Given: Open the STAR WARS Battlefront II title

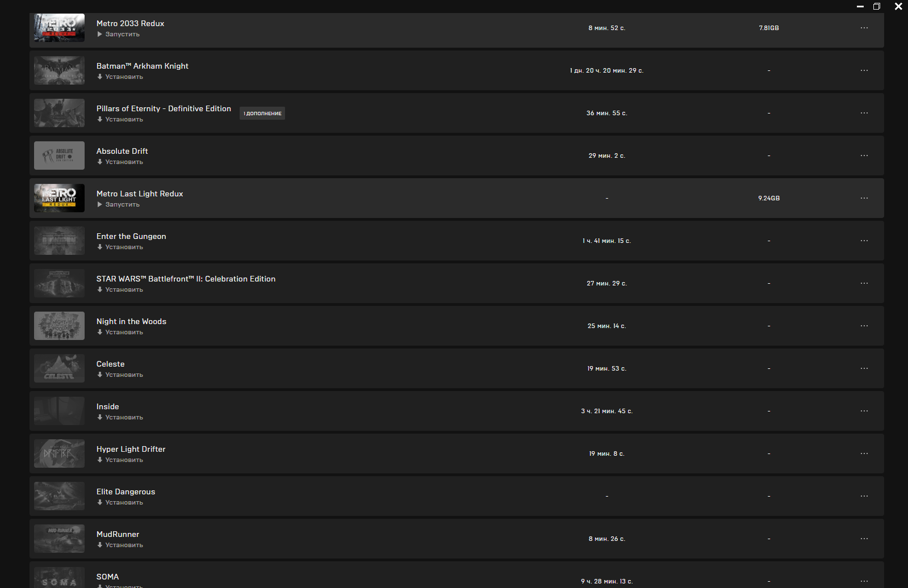Looking at the screenshot, I should point(186,279).
